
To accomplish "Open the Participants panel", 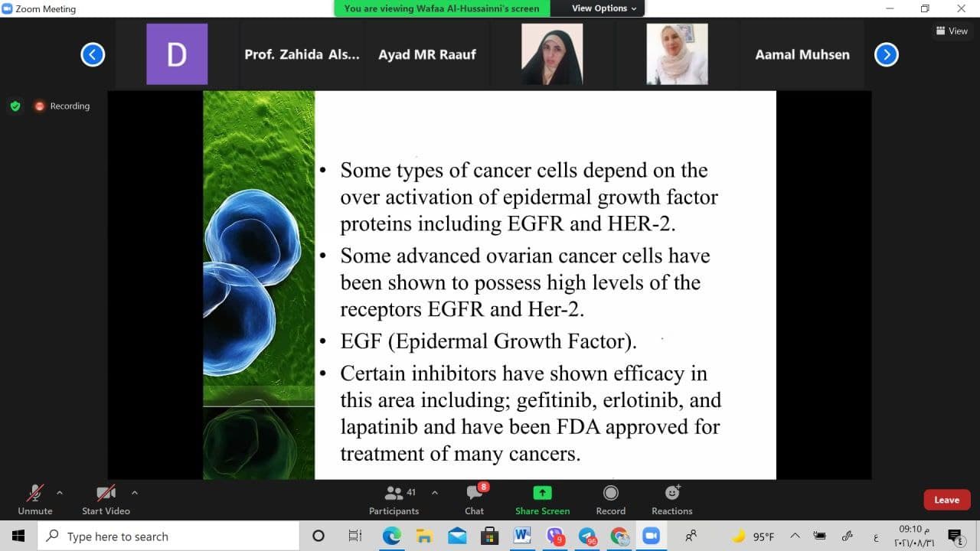I will pos(394,500).
